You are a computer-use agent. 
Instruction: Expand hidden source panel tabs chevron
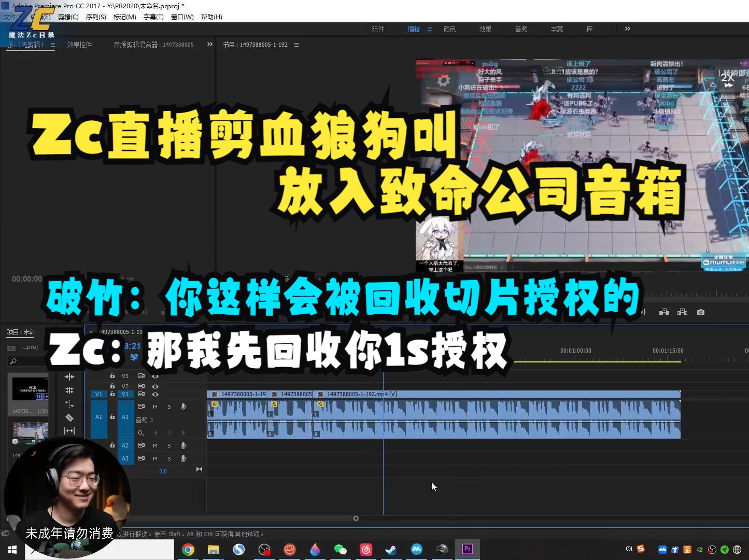(x=210, y=44)
